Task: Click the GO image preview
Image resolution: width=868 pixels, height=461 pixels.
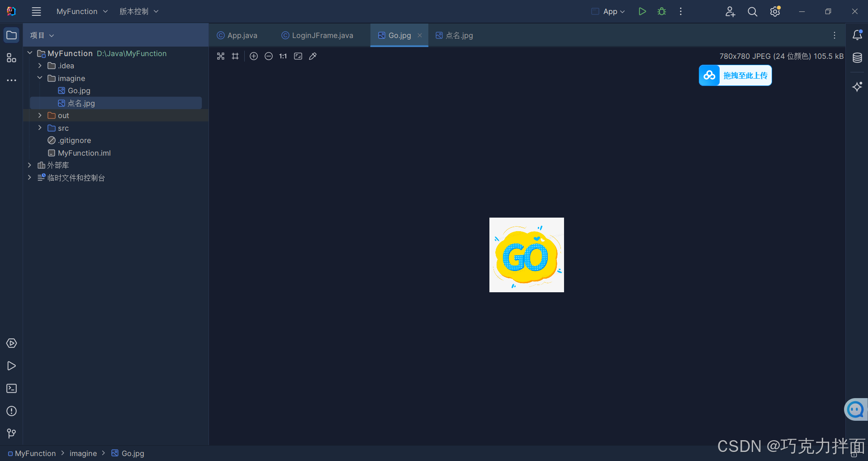Action: (x=526, y=255)
